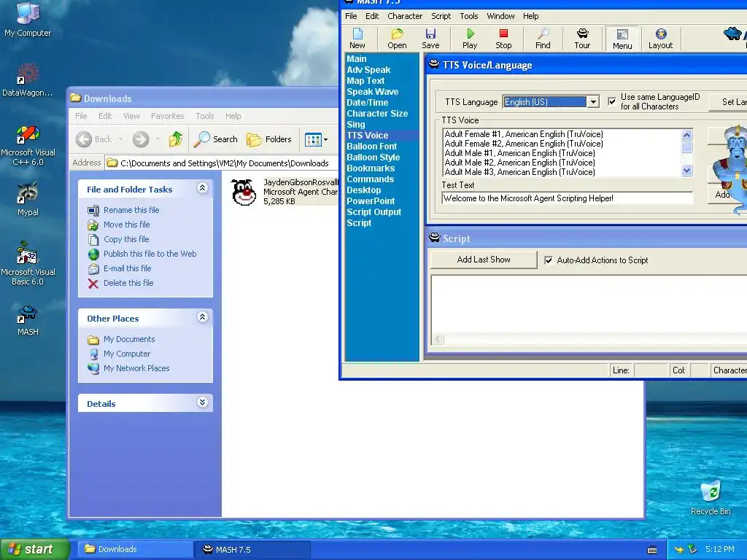Open My Network Places link
747x560 pixels.
[136, 368]
